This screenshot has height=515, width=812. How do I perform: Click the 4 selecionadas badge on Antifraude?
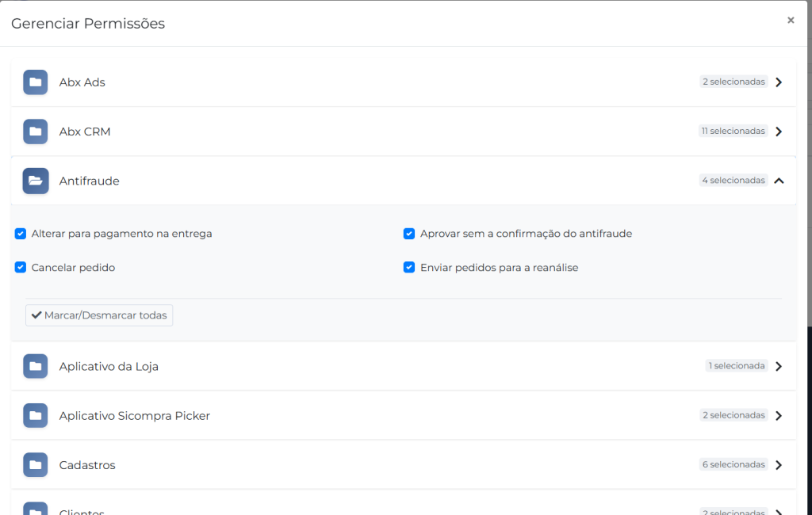(733, 181)
